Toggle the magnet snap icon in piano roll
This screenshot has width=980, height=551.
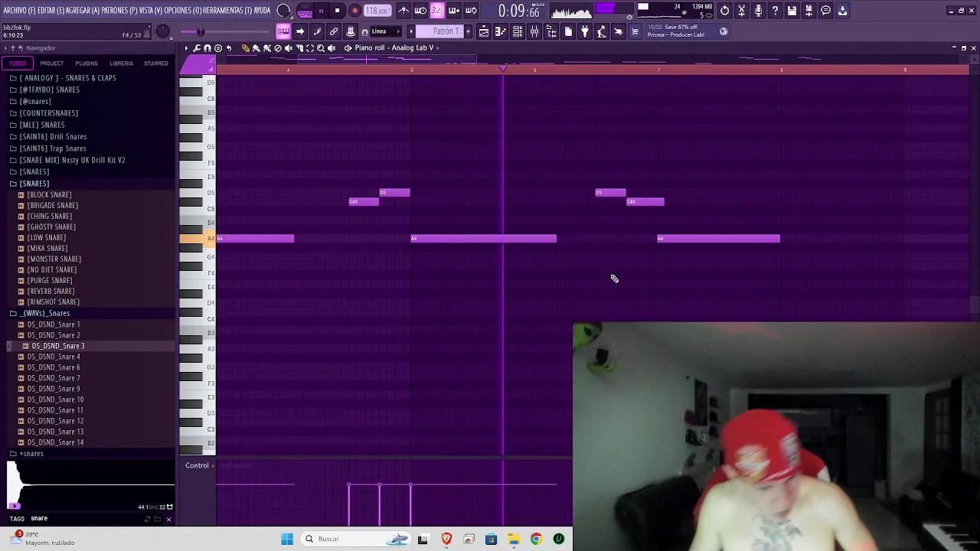click(x=207, y=48)
